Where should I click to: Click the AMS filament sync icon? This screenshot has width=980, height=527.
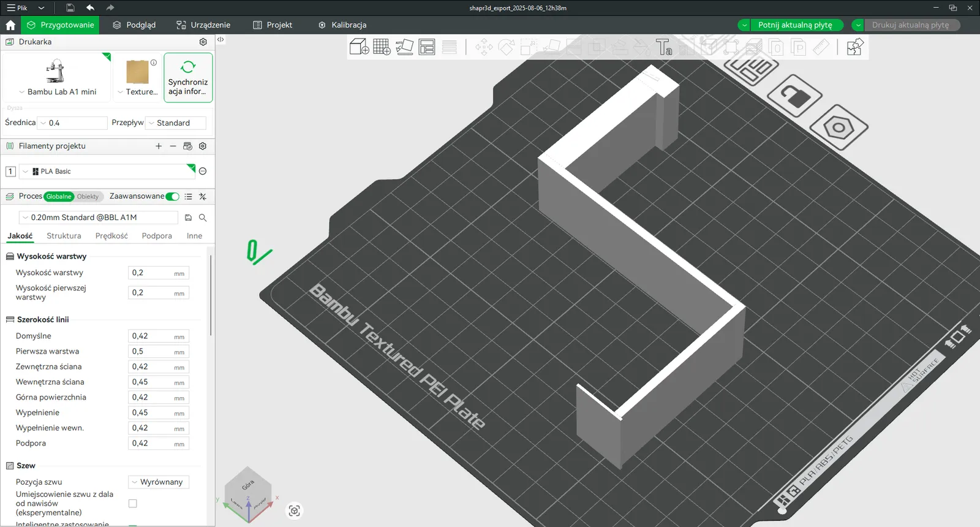coord(187,146)
